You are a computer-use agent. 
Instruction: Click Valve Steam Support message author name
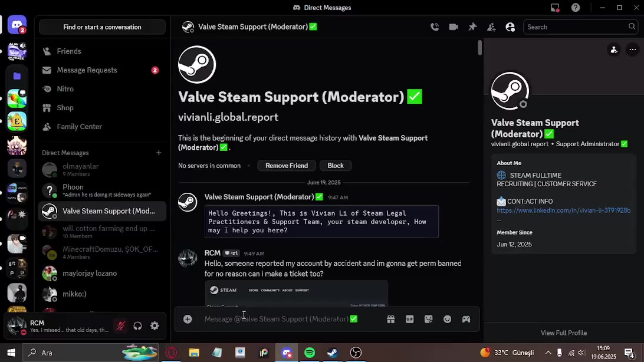[x=259, y=197]
